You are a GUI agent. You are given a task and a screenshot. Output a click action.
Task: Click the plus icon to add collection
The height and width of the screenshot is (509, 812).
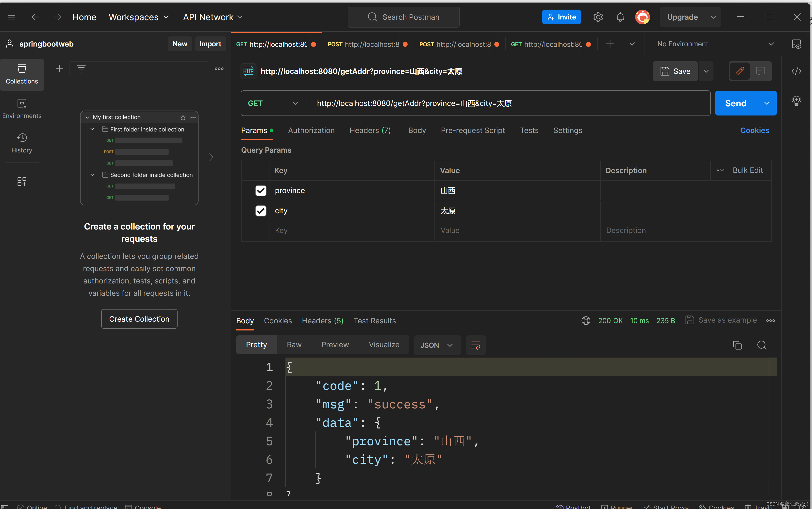pos(60,69)
